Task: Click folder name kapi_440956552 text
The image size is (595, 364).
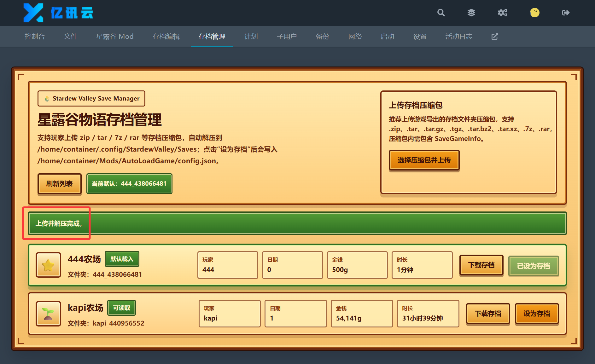Action: 119,323
